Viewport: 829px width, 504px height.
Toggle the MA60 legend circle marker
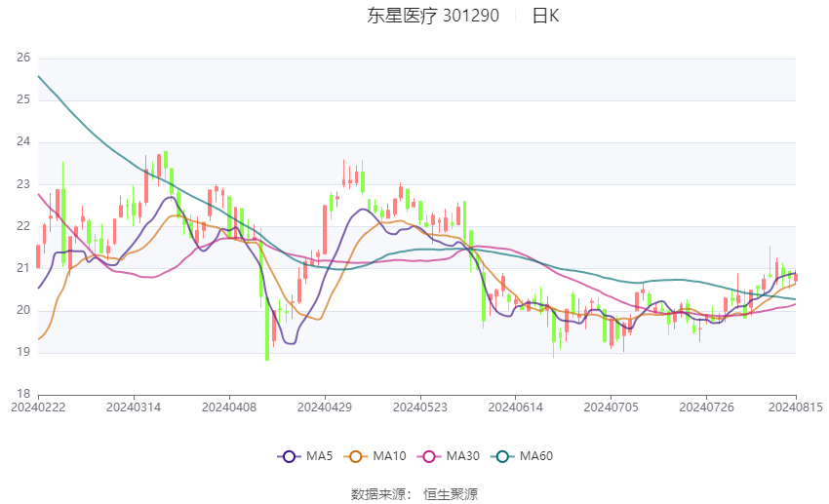point(502,456)
